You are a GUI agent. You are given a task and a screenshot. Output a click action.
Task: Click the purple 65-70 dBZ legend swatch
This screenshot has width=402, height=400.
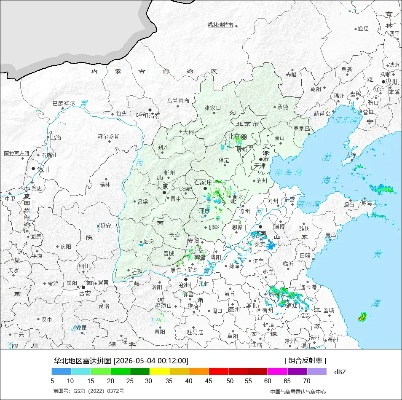pos(297,371)
